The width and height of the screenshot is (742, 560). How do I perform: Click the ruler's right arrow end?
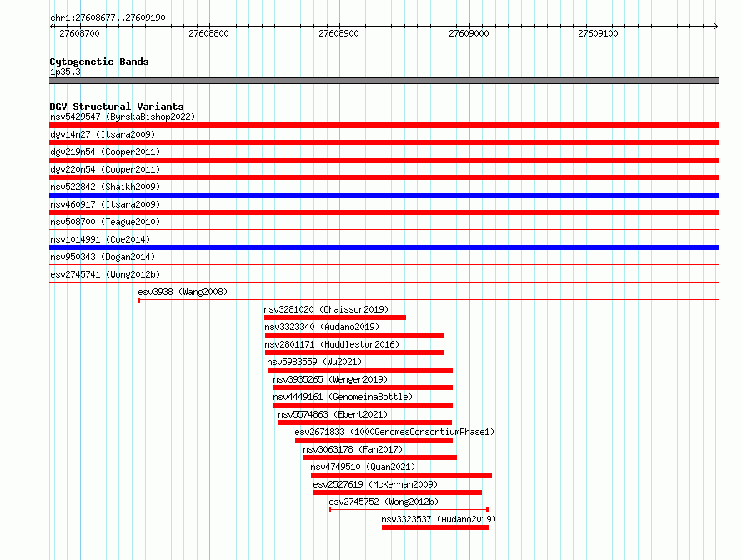pos(716,26)
